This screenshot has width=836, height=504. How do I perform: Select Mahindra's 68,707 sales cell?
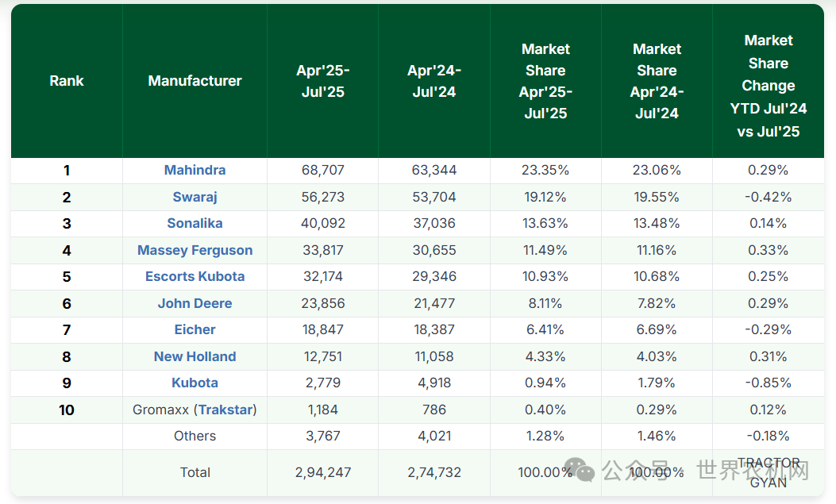322,170
